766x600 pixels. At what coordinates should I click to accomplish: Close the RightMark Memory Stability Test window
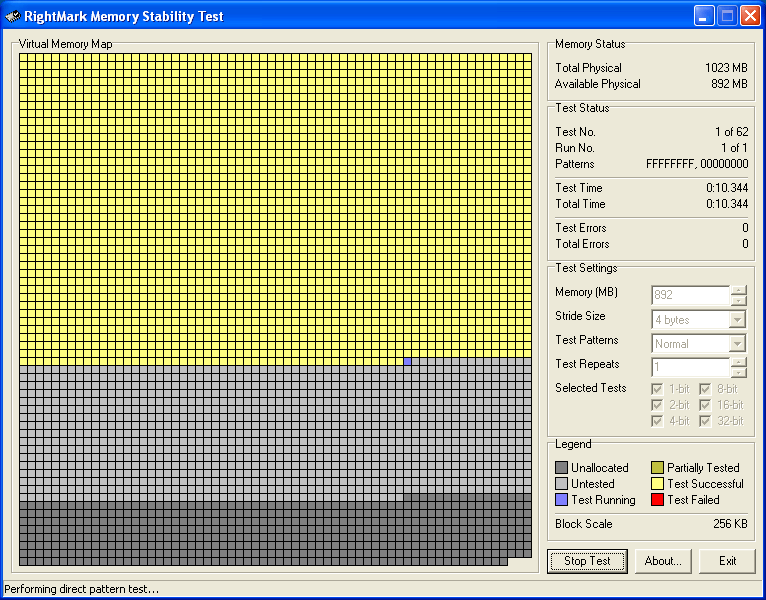[750, 16]
